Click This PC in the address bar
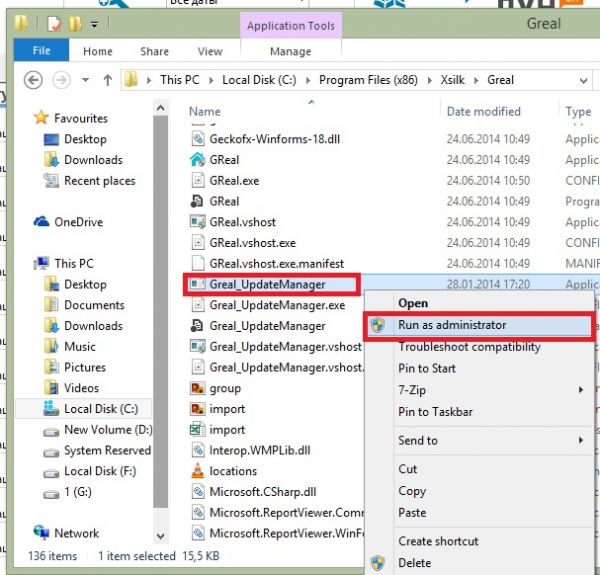600x575 pixels. tap(180, 80)
